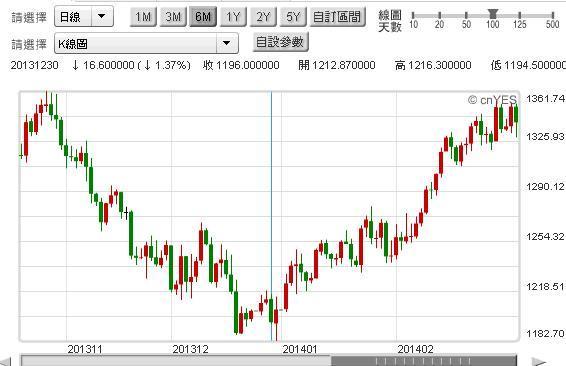Click the dark range thumb on timeline scrollbar
This screenshot has height=366, width=566.
tap(424, 361)
